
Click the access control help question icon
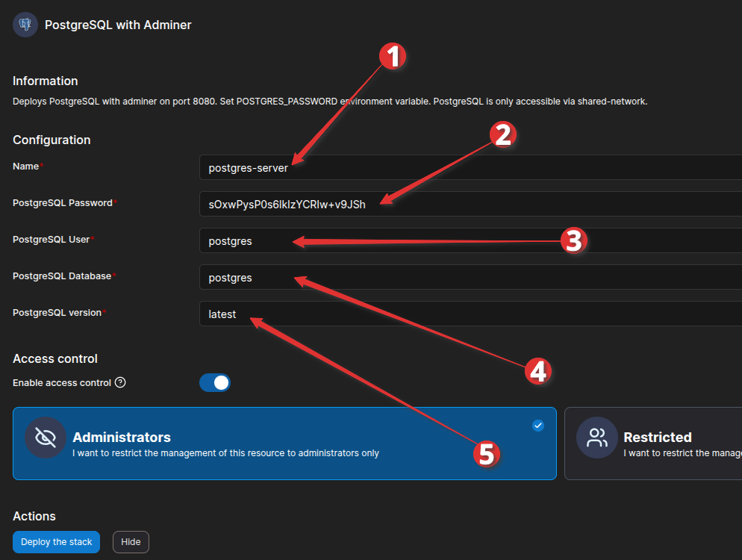(121, 382)
